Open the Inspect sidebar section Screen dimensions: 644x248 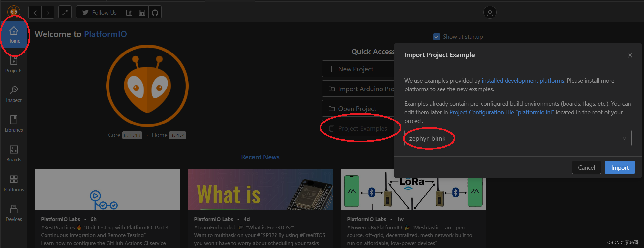click(14, 94)
